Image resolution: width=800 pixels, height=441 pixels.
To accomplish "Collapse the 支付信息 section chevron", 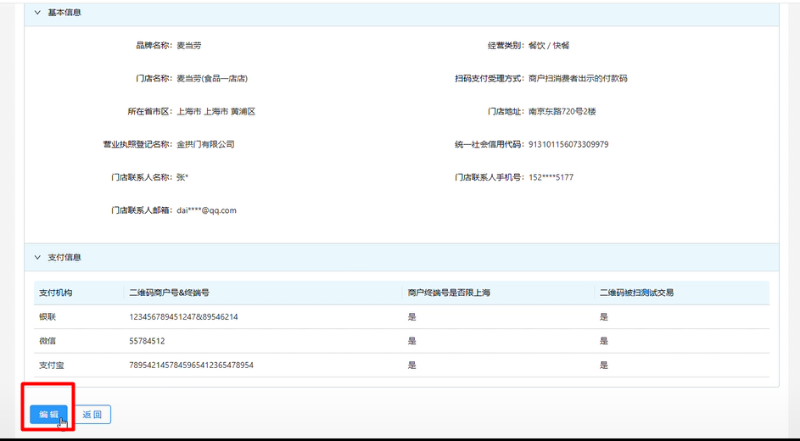I will coord(38,257).
